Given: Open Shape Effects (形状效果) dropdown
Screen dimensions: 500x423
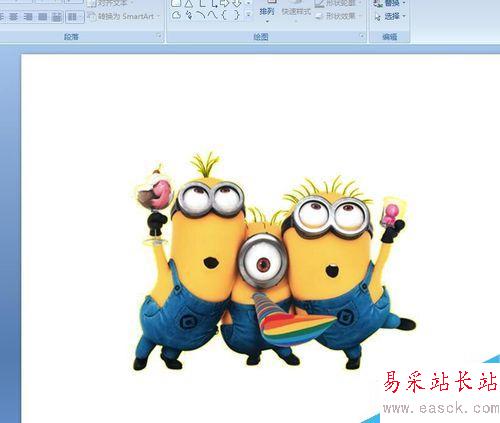Looking at the screenshot, I should (338, 16).
